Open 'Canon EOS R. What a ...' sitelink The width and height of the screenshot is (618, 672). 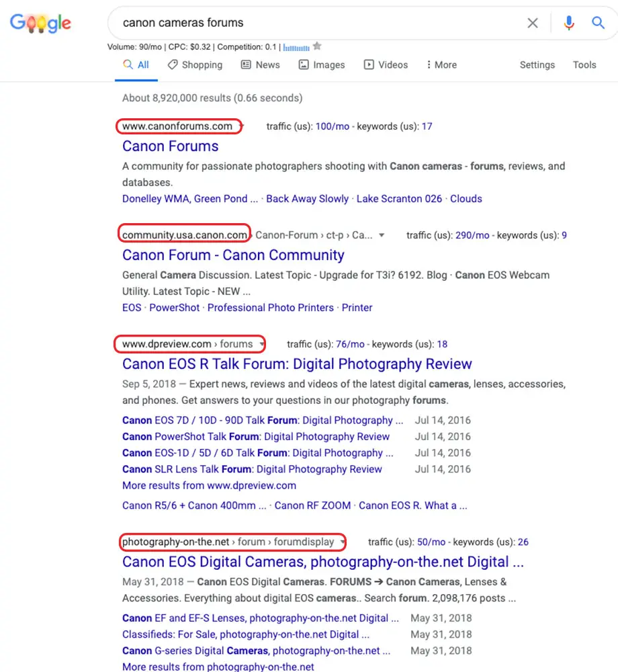tap(413, 506)
